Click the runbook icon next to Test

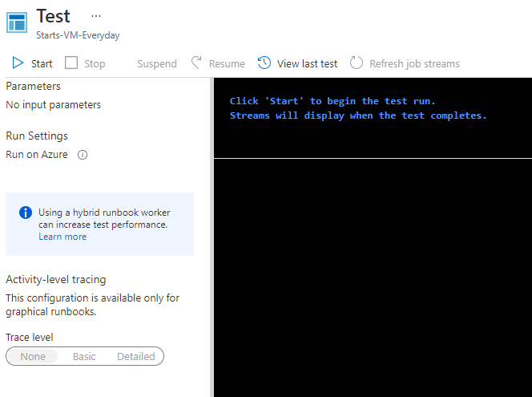pos(17,22)
